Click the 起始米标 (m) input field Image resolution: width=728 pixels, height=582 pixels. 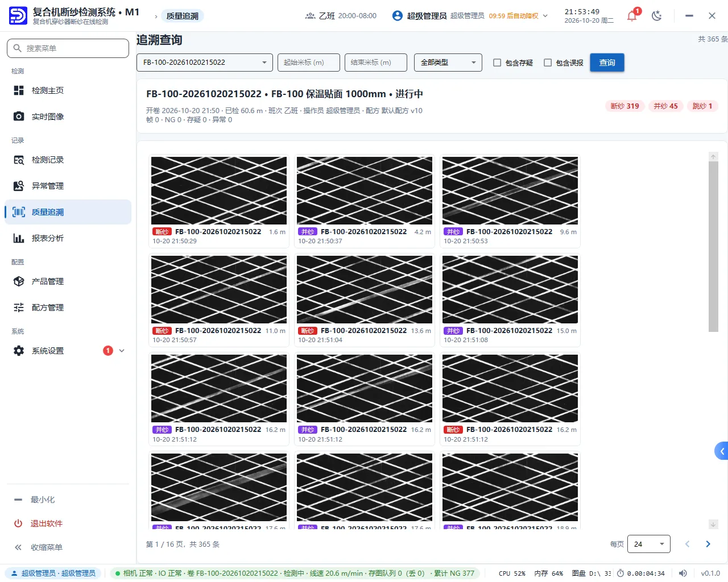(x=309, y=63)
